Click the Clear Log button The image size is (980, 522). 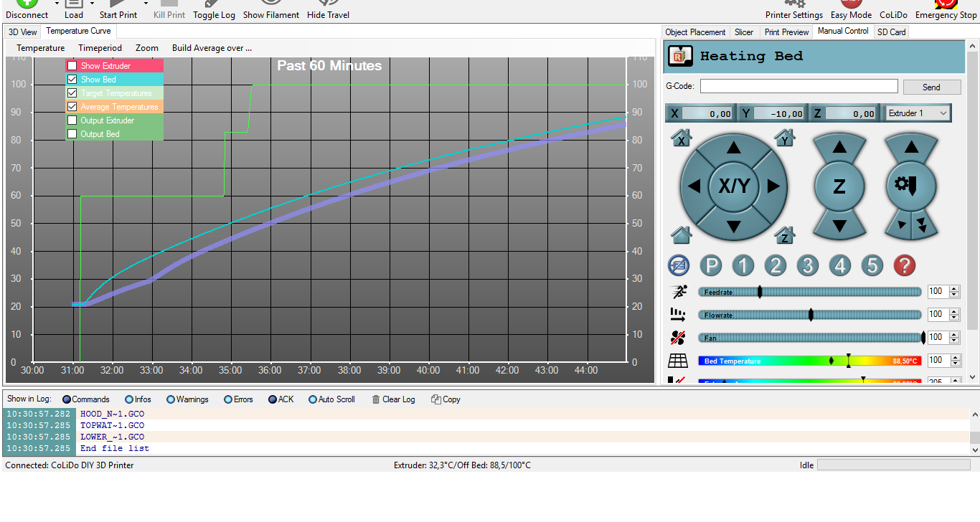coord(393,399)
